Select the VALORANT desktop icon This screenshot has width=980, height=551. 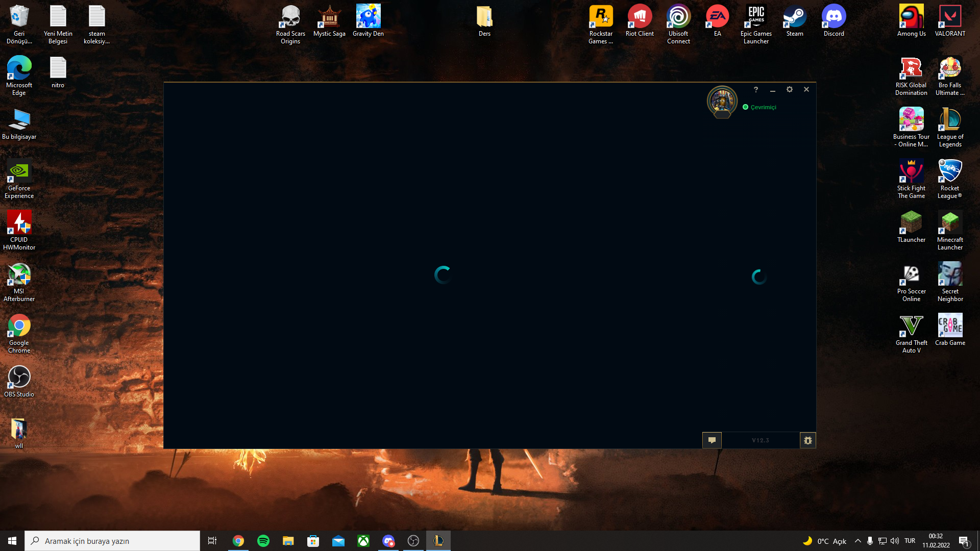[950, 21]
